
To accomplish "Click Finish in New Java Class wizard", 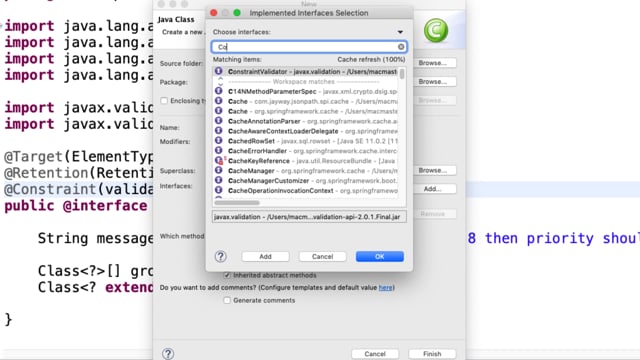I will [x=432, y=354].
